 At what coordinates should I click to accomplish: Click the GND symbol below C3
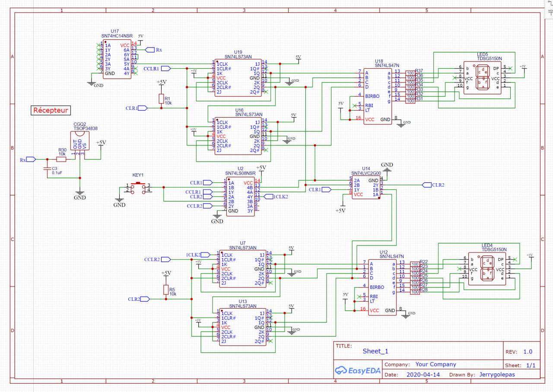tap(80, 194)
